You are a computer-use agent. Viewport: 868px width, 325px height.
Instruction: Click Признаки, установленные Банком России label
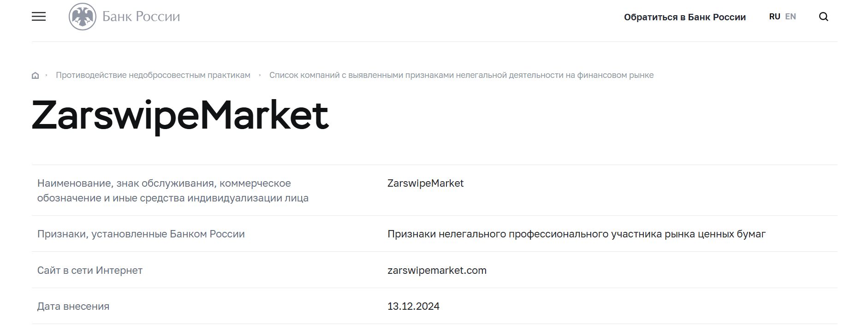[141, 234]
